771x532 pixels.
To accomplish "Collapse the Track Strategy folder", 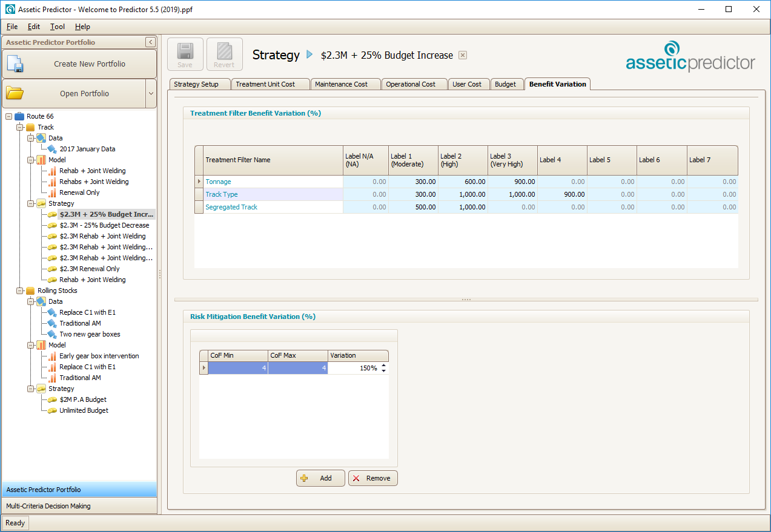I will (30, 203).
